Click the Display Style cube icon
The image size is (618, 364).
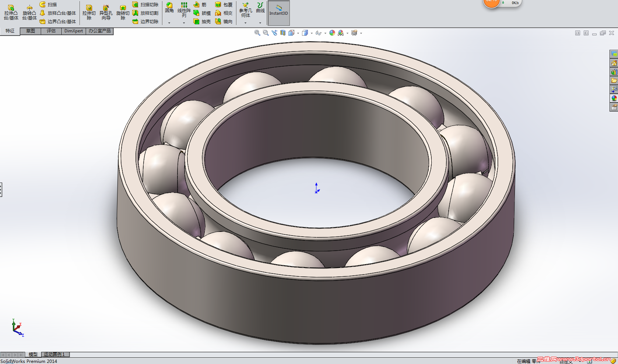(305, 33)
